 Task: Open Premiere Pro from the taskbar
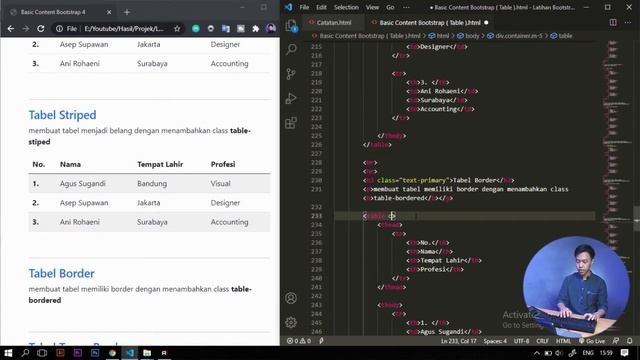[x=78, y=353]
